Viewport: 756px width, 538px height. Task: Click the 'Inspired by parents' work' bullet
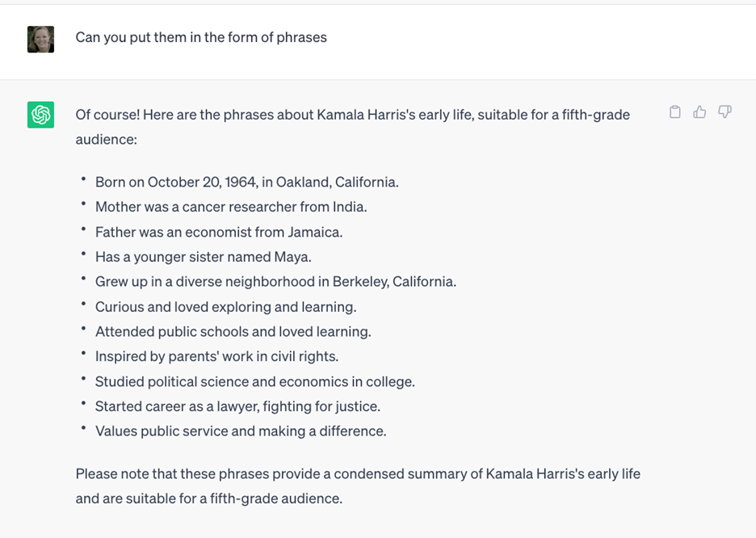click(x=216, y=356)
